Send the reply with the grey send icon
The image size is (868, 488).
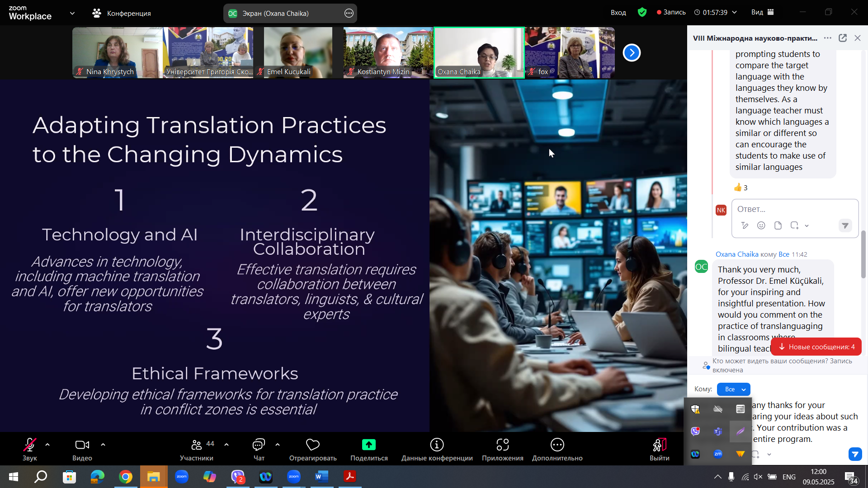click(x=845, y=225)
